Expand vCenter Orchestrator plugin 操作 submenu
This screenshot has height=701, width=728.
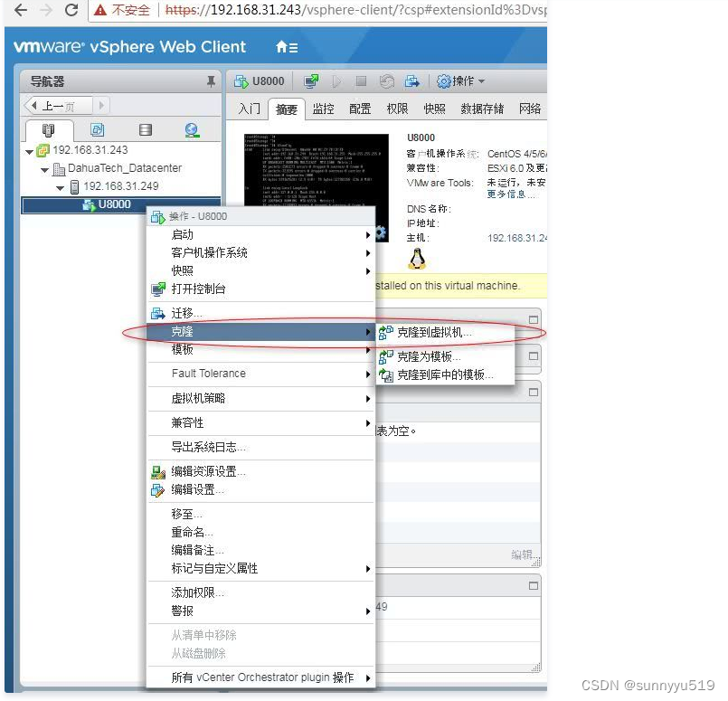point(260,677)
